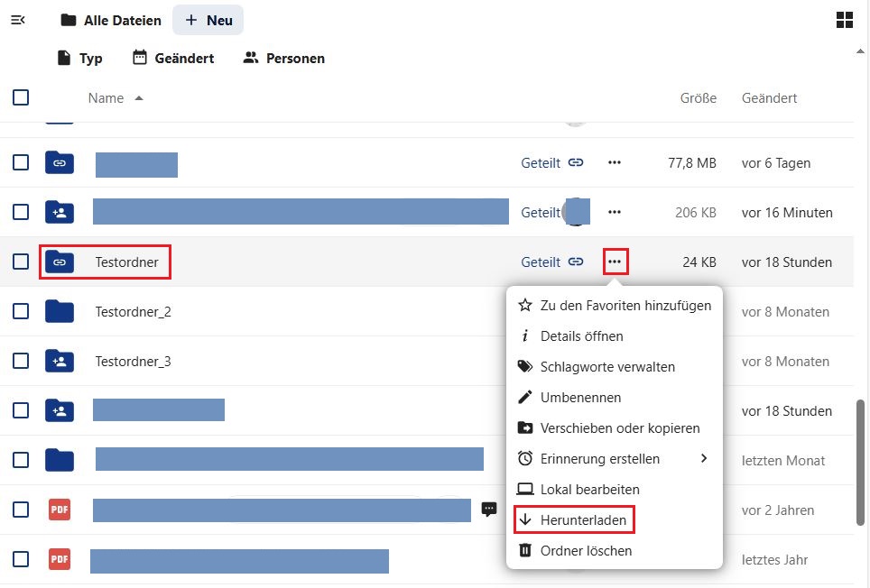The image size is (870, 588).
Task: Choose Herunterladen from the context menu
Action: pyautogui.click(x=583, y=519)
